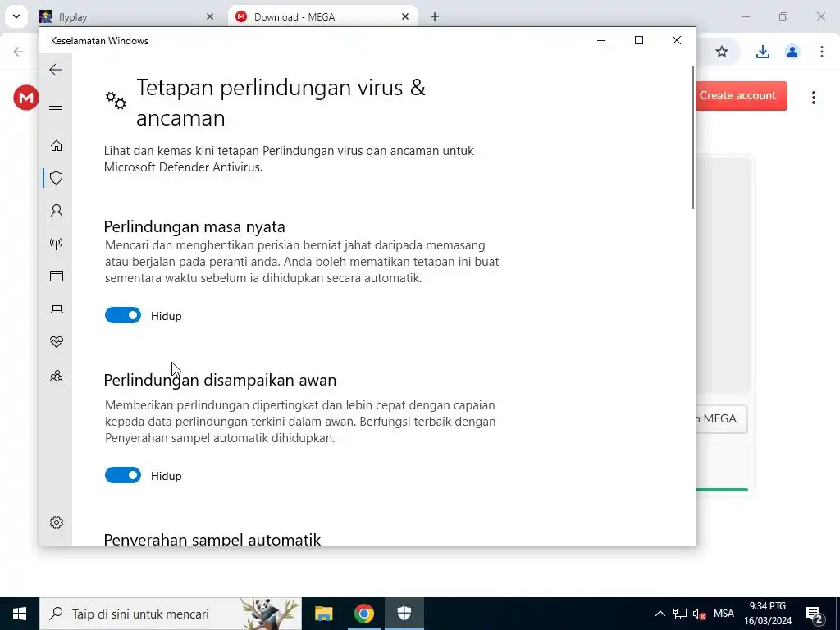Open the hamburger navigation menu in Windows Security
Screen dimensions: 840x630
pos(56,106)
